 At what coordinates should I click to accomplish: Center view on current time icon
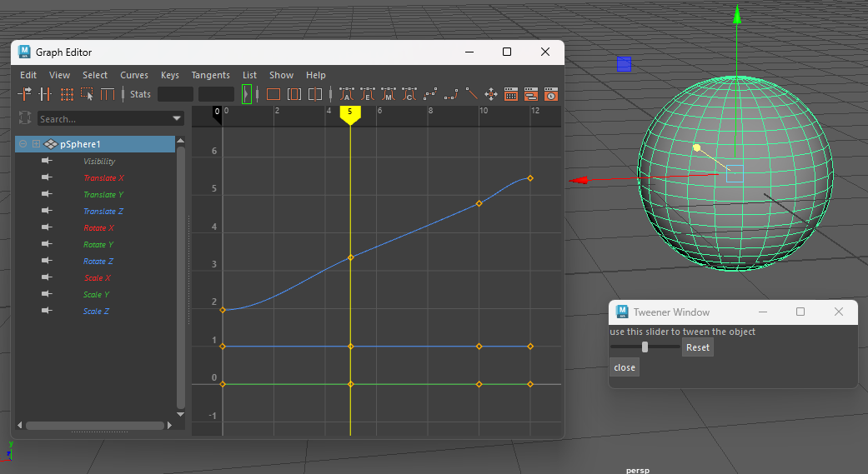click(315, 94)
